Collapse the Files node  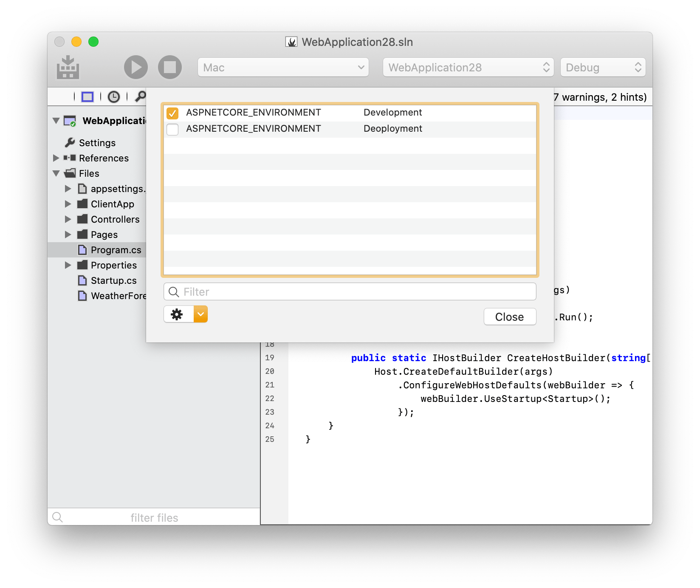56,173
